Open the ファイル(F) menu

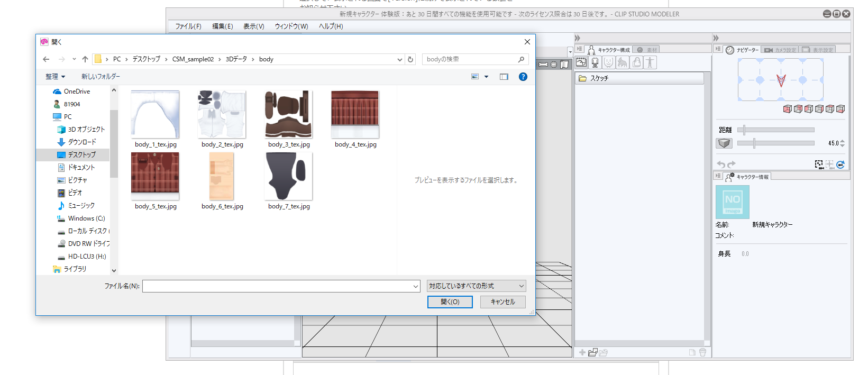click(x=188, y=26)
